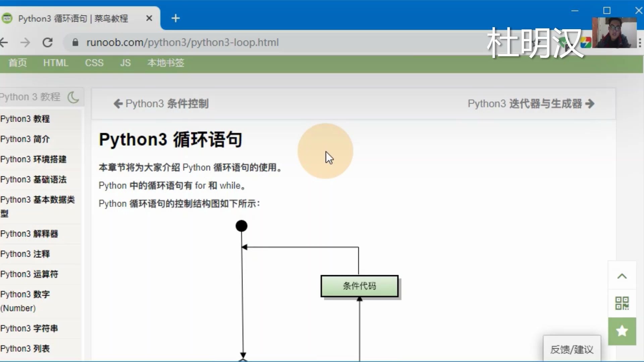
Task: Click the browser forward arrow
Action: pyautogui.click(x=25, y=42)
